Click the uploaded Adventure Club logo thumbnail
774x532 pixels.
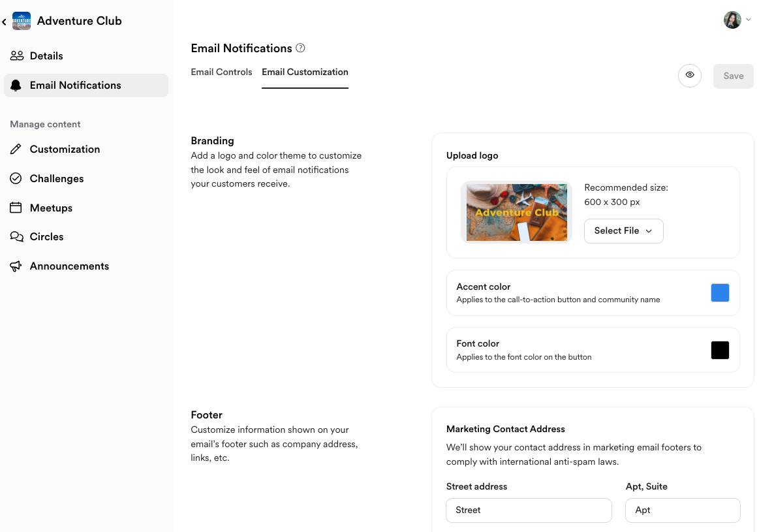point(516,212)
